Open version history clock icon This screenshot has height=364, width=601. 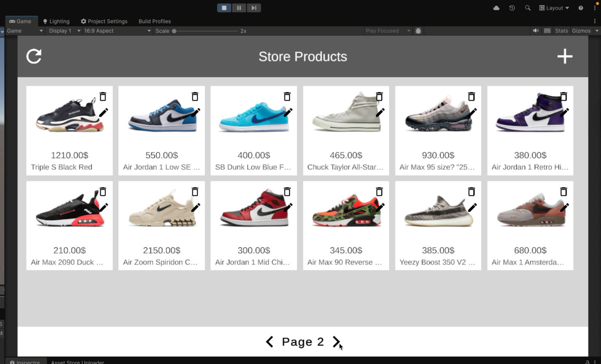(512, 8)
